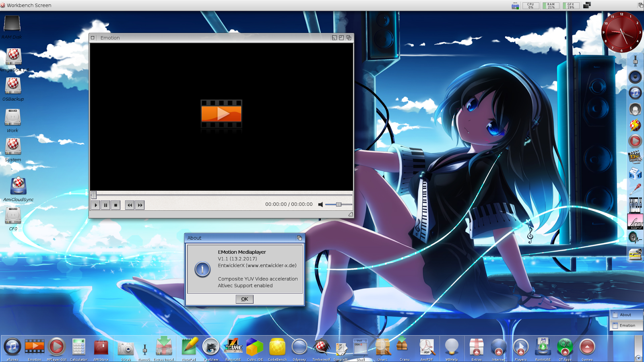Click the GFX memory meter
The image size is (644, 362).
[x=570, y=6]
